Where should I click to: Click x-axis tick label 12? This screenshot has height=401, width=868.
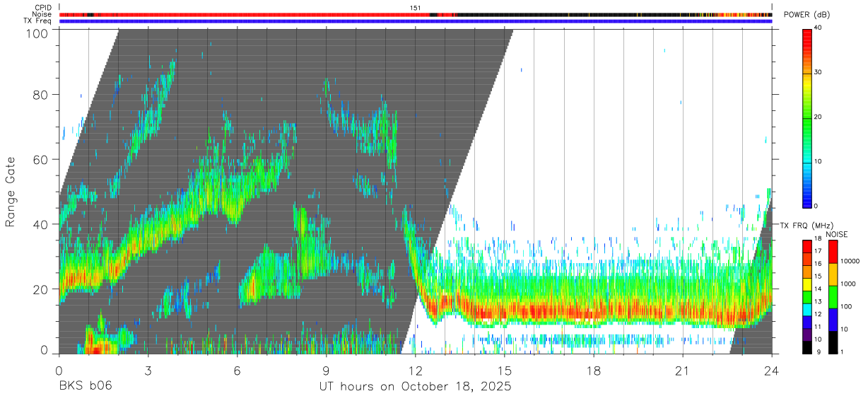point(415,370)
